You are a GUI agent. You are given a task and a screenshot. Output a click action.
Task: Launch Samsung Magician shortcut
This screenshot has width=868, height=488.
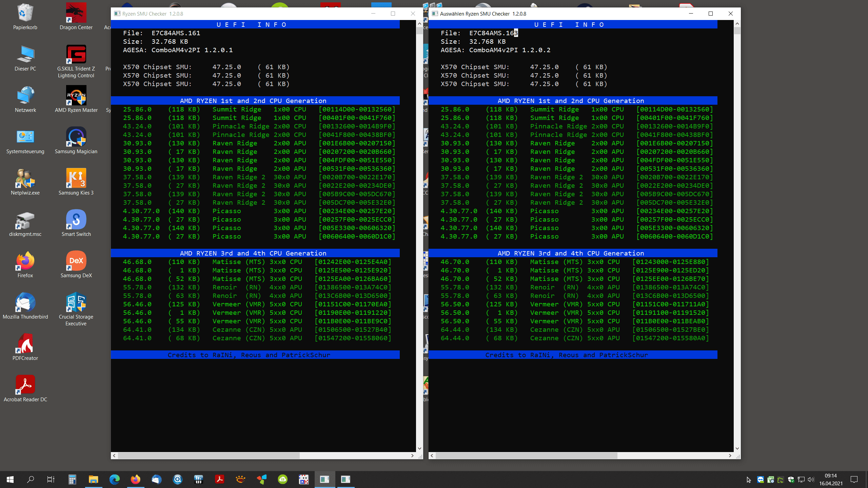coord(76,141)
